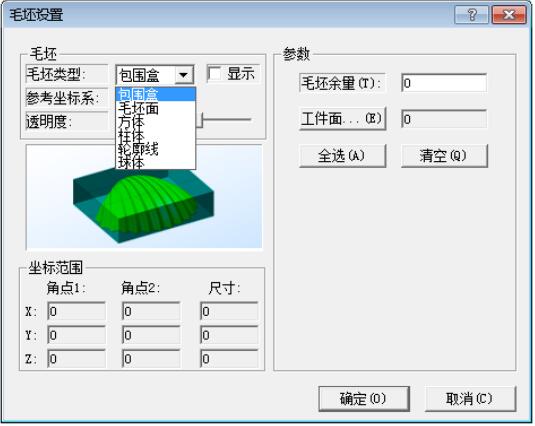Image resolution: width=535 pixels, height=426 pixels.
Task: Click the help question mark button
Action: [471, 15]
